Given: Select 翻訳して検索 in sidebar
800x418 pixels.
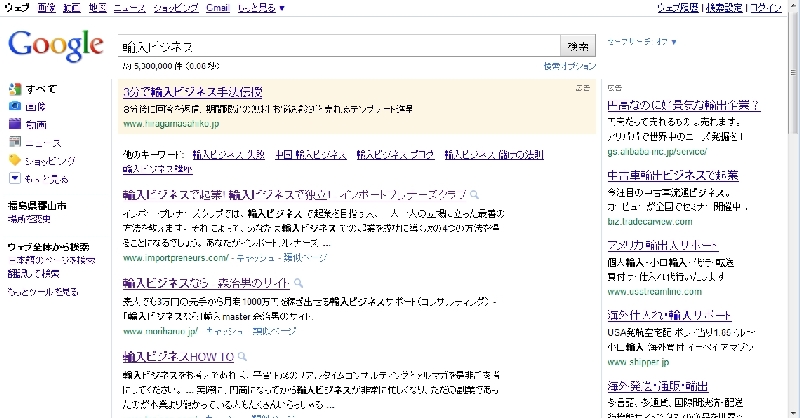Looking at the screenshot, I should click(x=33, y=274).
